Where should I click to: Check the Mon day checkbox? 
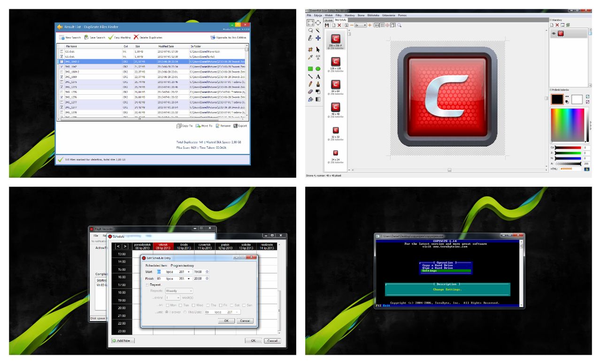167,305
